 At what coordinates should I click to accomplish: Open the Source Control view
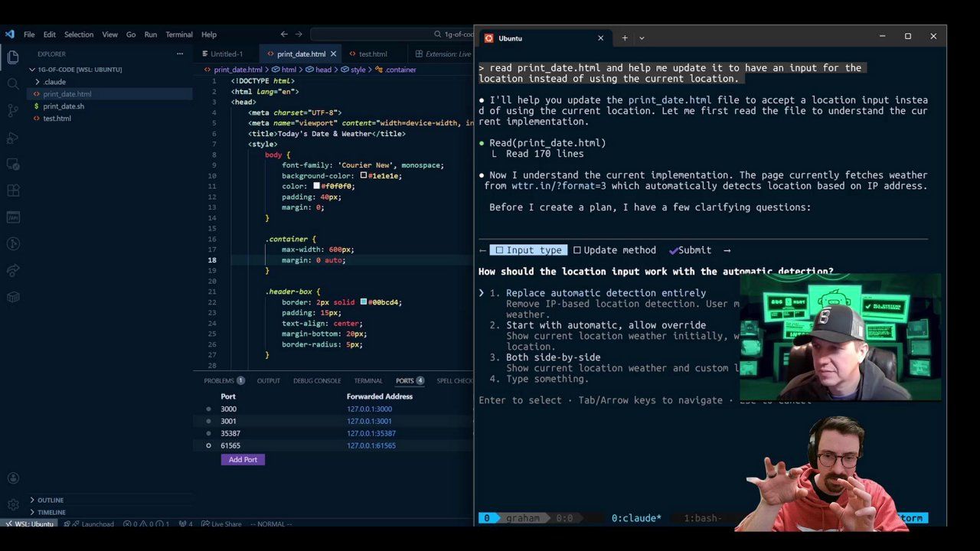13,110
